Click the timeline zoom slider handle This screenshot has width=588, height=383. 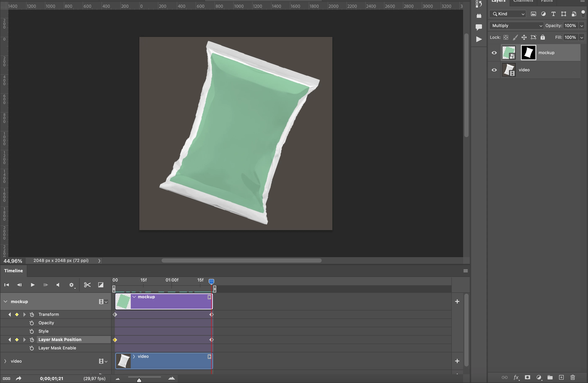click(x=139, y=380)
